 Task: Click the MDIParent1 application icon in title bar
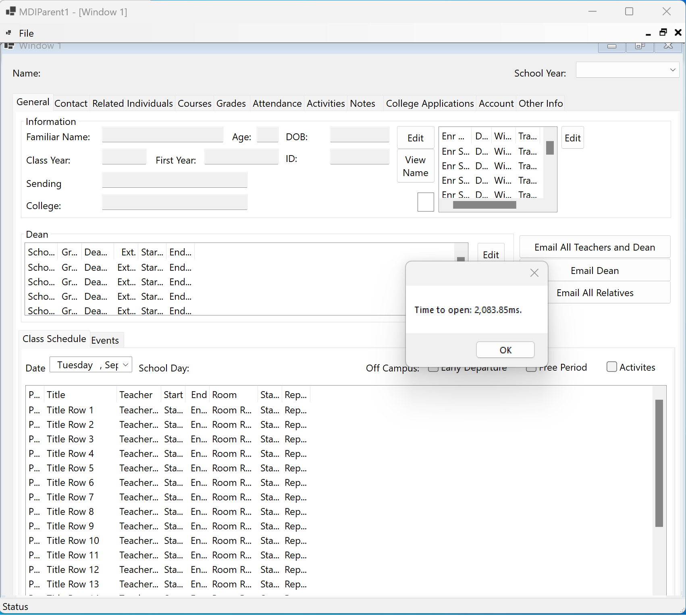coord(10,11)
